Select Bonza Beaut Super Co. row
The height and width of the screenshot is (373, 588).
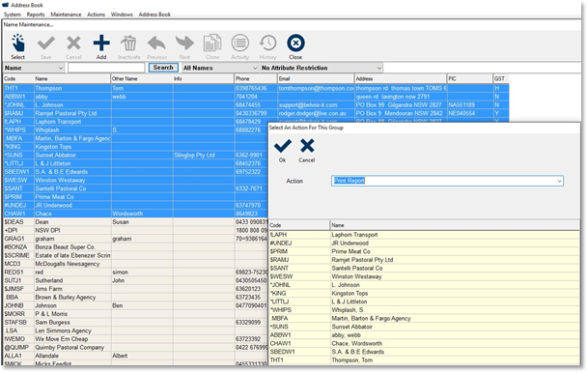tap(135, 247)
